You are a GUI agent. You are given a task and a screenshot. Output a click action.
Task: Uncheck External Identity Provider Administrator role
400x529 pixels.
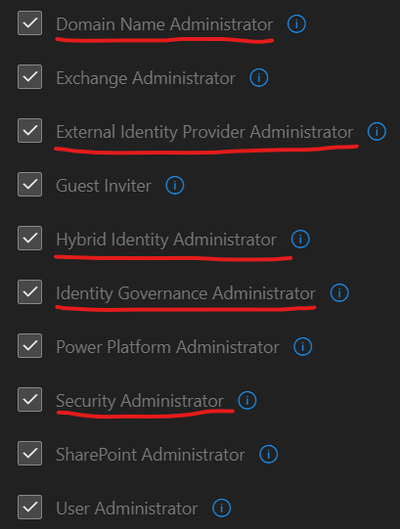[30, 131]
